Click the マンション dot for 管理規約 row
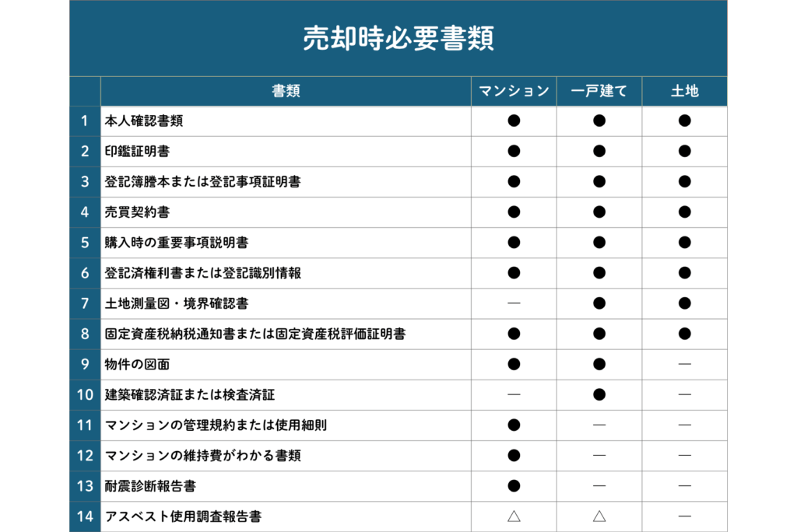Image resolution: width=797 pixels, height=532 pixels. point(514,425)
